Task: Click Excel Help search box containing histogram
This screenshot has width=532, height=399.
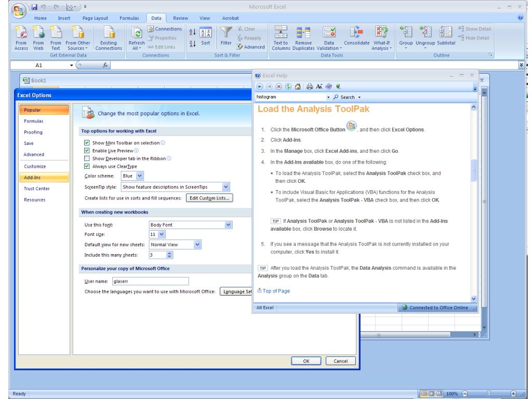Action: click(291, 97)
